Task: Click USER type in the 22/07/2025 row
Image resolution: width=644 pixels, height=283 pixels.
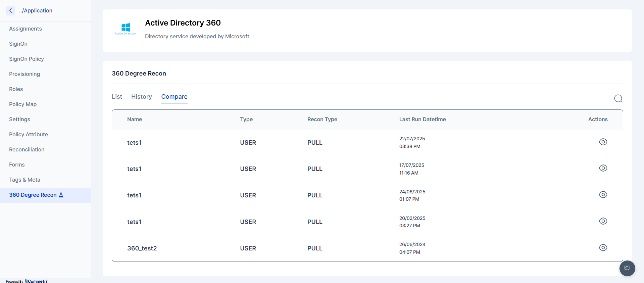Action: [x=248, y=143]
